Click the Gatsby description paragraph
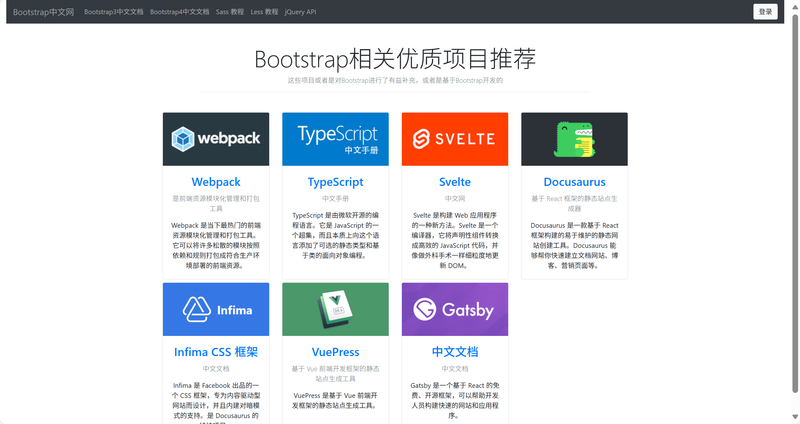Image resolution: width=800 pixels, height=424 pixels. 455,401
